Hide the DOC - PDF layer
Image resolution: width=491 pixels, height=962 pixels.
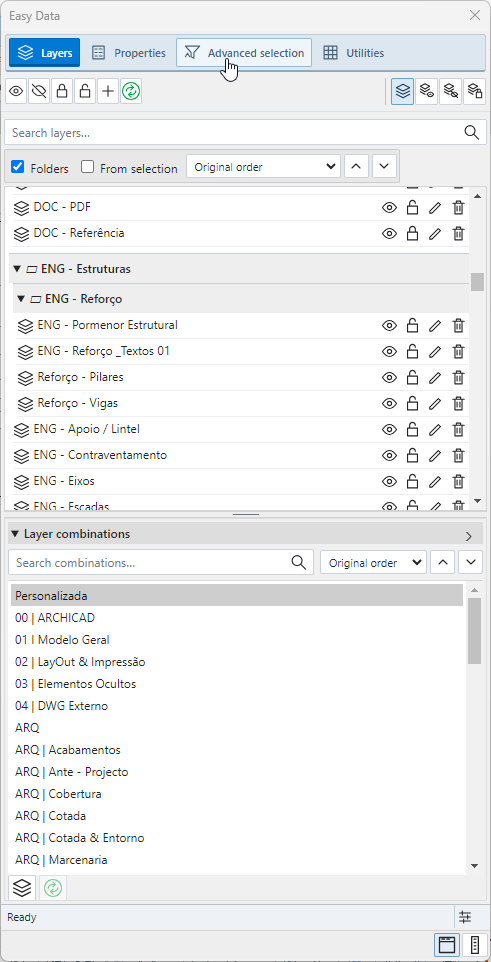(389, 208)
